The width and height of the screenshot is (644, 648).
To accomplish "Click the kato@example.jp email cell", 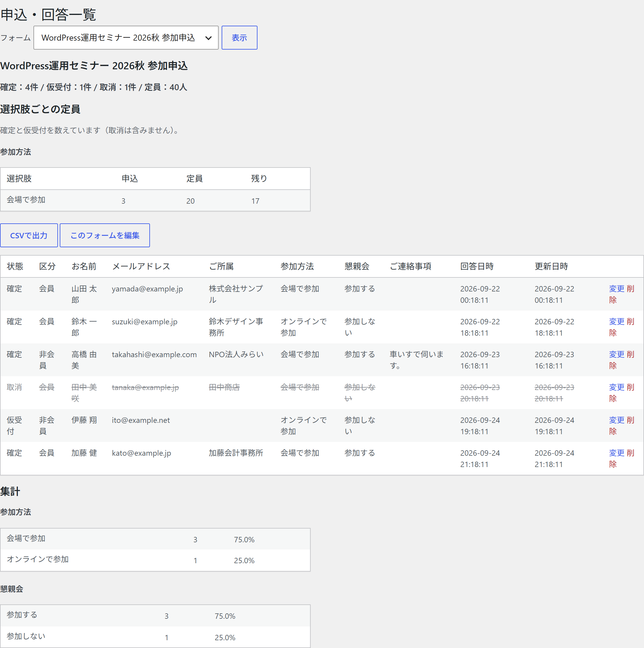I will point(141,453).
